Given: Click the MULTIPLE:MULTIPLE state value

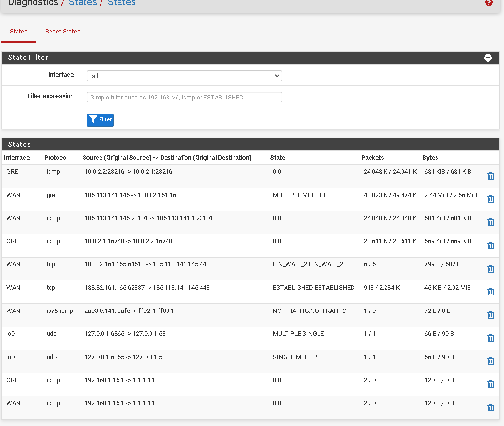Looking at the screenshot, I should 302,195.
